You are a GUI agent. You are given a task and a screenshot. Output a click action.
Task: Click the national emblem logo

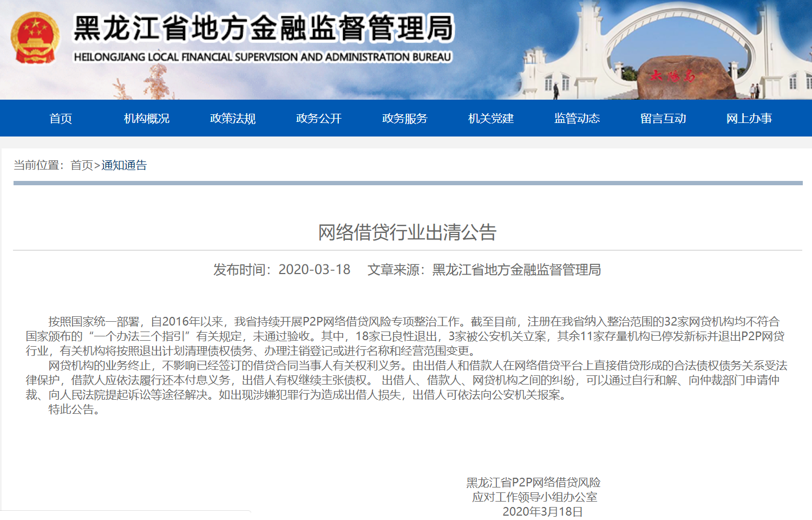click(35, 38)
